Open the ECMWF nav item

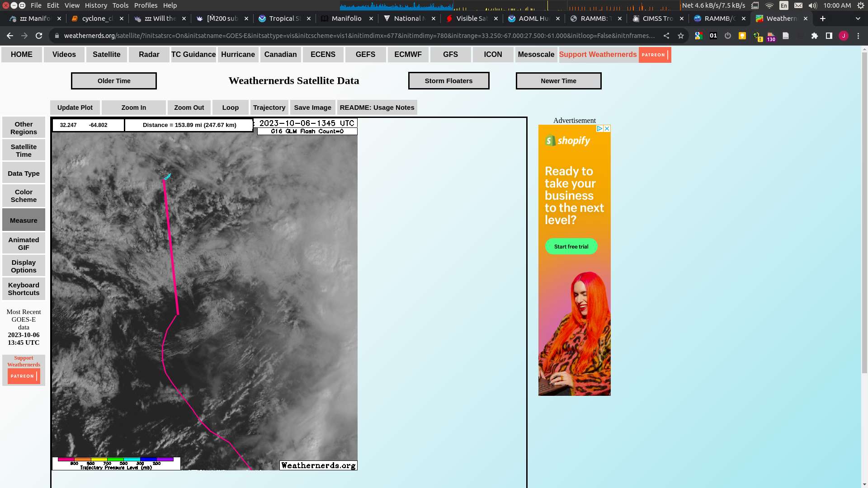[x=408, y=55]
